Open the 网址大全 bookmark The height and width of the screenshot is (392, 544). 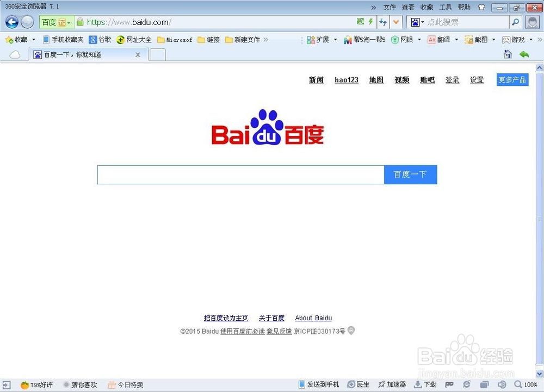coord(134,40)
